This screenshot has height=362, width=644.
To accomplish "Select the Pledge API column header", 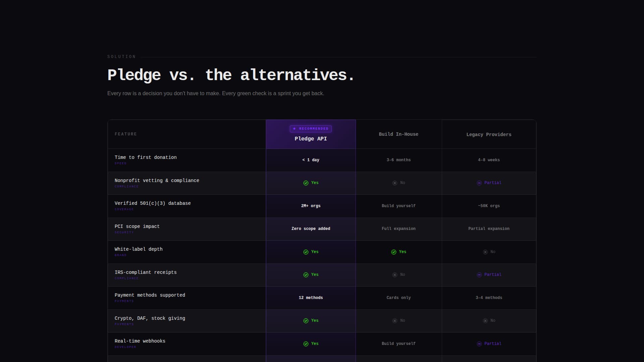I will click(311, 139).
